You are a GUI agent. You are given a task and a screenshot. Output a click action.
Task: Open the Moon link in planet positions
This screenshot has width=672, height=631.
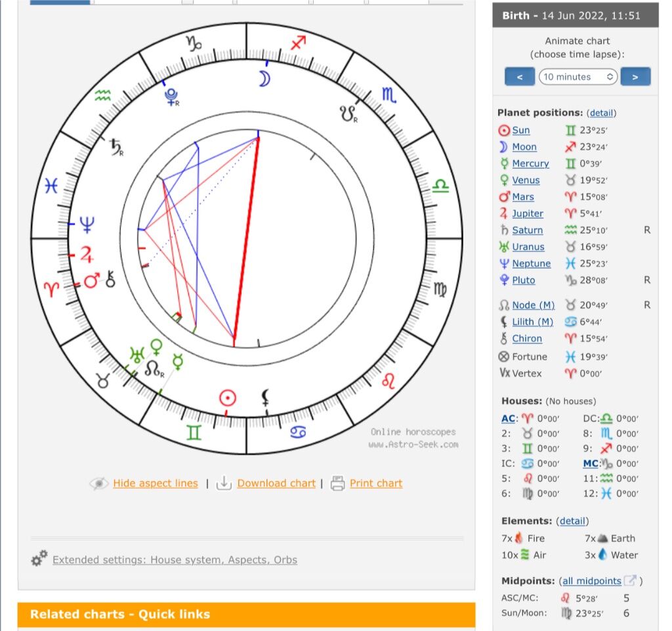point(524,146)
